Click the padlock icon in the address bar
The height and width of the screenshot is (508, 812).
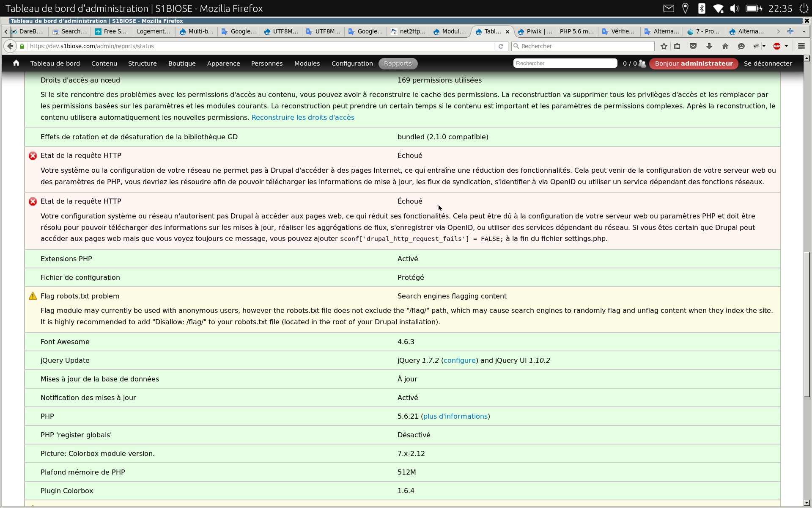(22, 46)
